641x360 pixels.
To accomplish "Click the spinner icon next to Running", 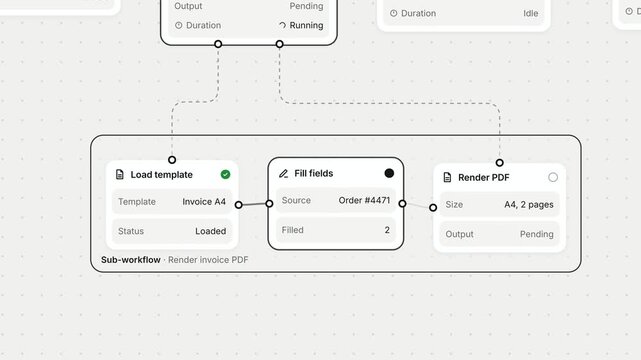I will (x=282, y=25).
